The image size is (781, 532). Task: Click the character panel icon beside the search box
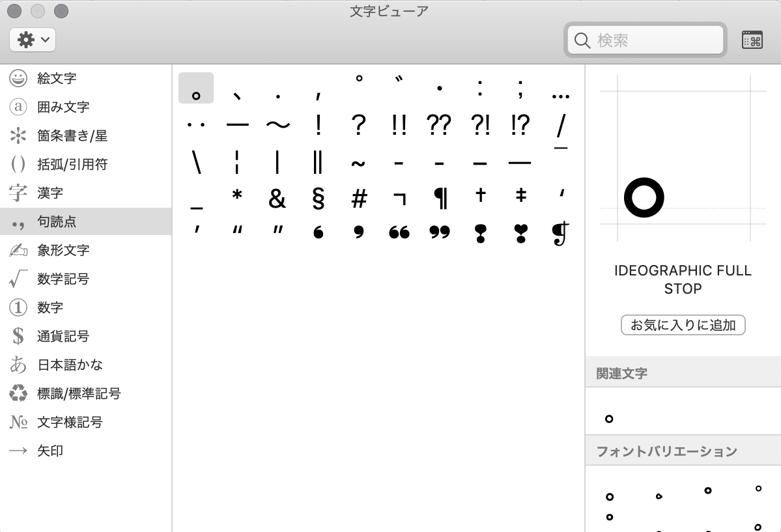click(752, 40)
